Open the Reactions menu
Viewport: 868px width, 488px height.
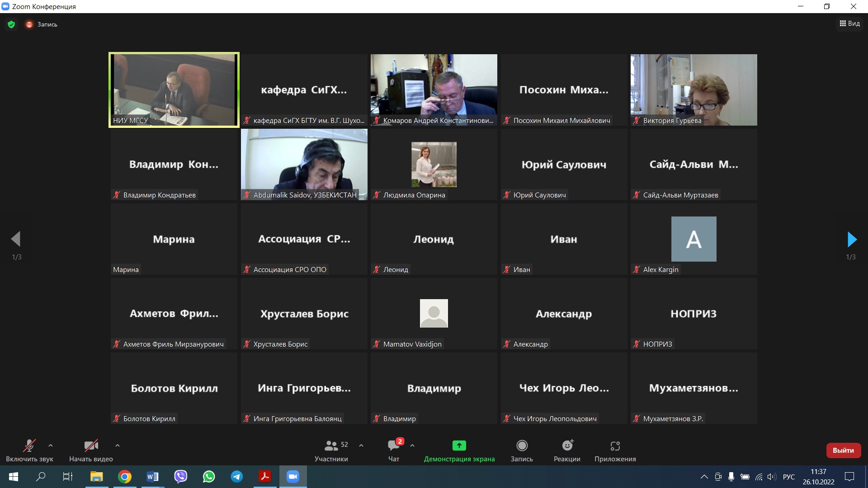point(567,446)
